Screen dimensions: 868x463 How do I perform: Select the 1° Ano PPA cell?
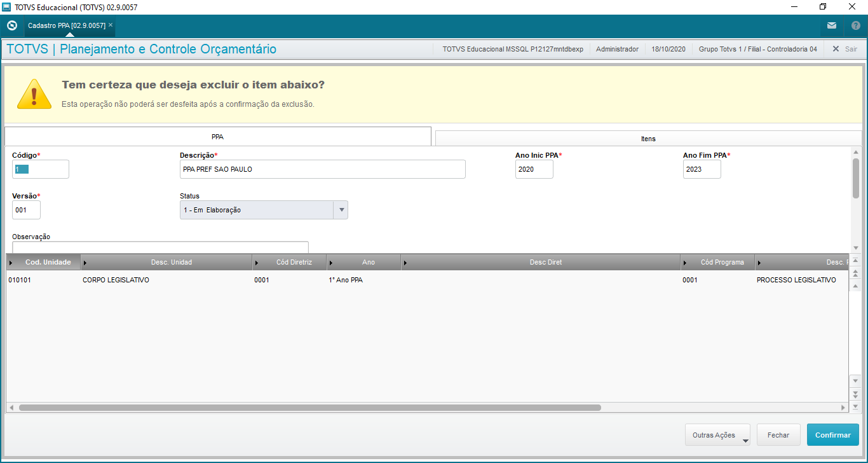coord(364,280)
